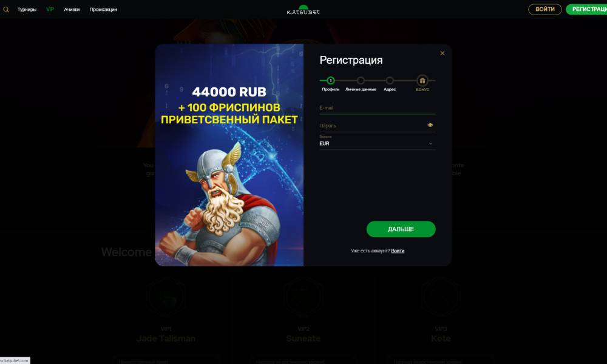Select the Личные данные step circle
607x364 pixels.
[361, 81]
